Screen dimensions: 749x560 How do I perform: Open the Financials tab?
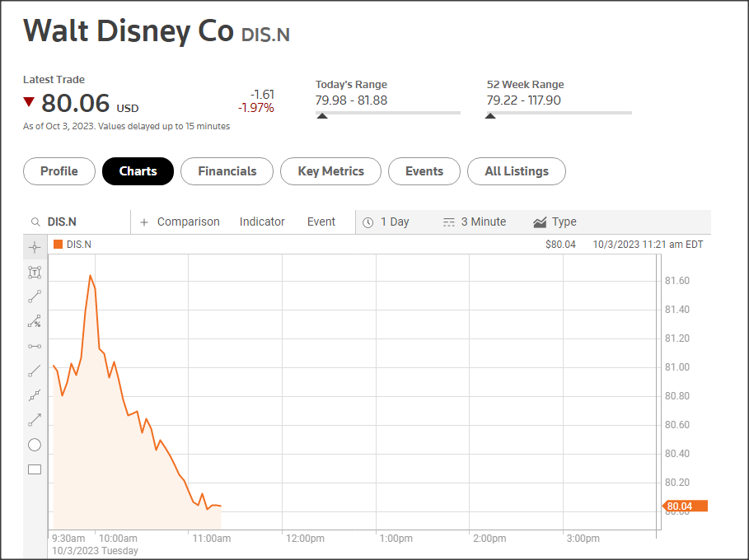click(227, 171)
